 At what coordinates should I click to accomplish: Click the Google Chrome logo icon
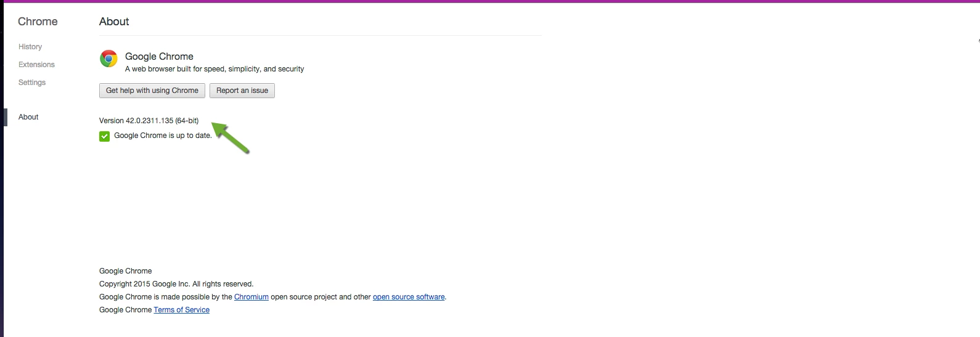108,59
